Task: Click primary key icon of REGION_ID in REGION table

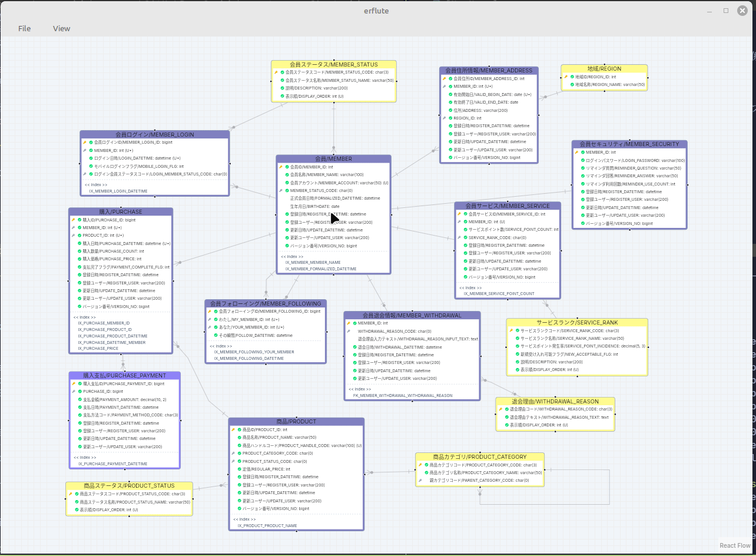Action: [566, 77]
